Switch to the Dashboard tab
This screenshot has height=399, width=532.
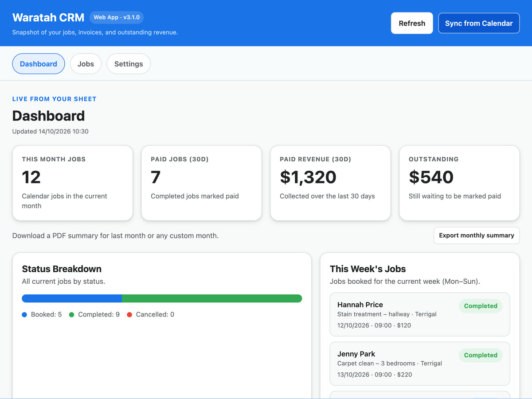point(39,64)
